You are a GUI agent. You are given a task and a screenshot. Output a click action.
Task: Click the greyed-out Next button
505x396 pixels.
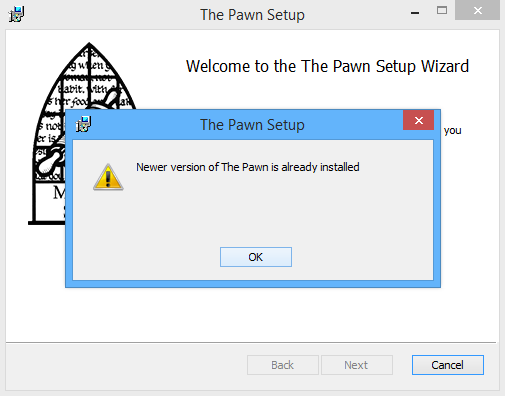click(x=357, y=365)
